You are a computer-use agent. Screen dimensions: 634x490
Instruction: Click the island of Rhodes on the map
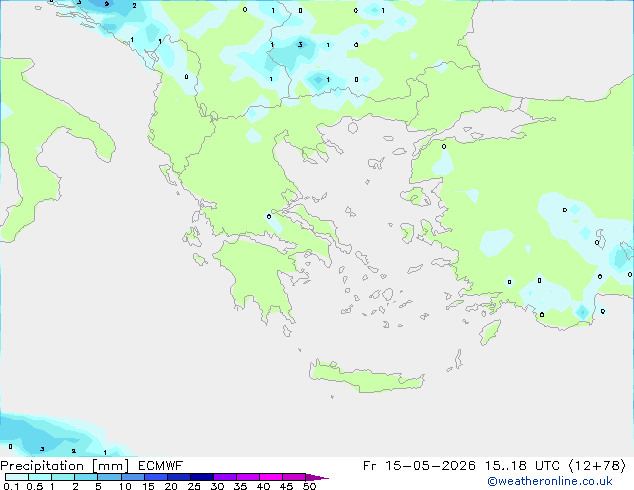(x=490, y=332)
